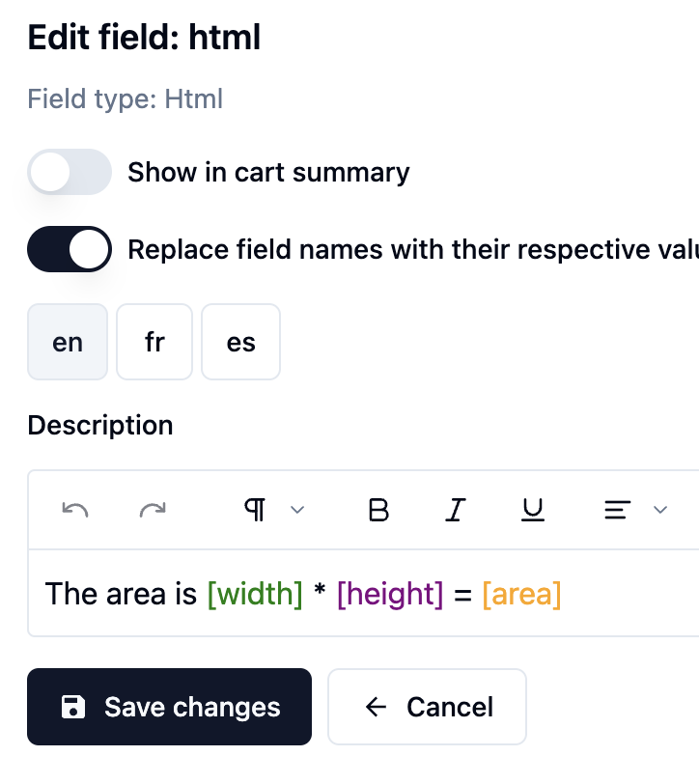This screenshot has width=699, height=784.
Task: Open the alignment options dropdown chevron
Action: 660,509
